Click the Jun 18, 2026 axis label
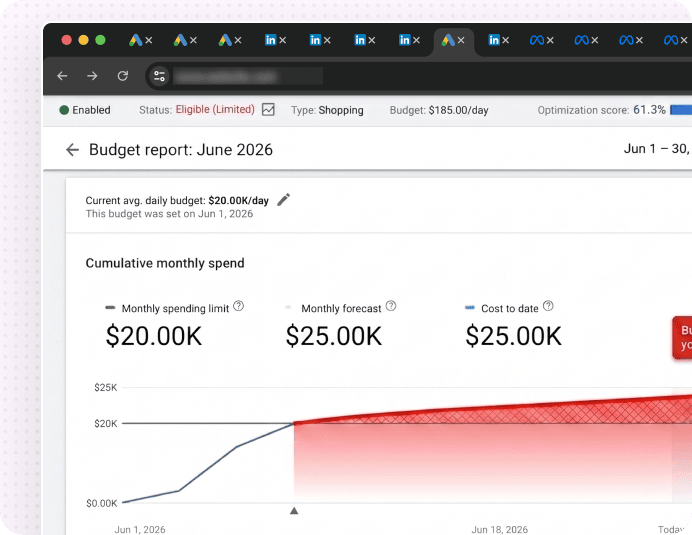 click(500, 529)
